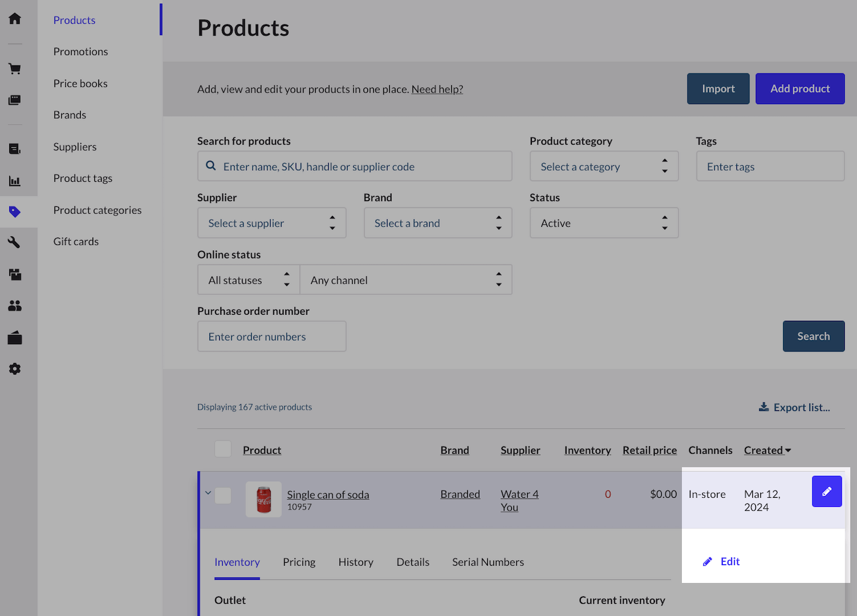The height and width of the screenshot is (616, 857).
Task: Click the Export list download icon
Action: pyautogui.click(x=763, y=407)
